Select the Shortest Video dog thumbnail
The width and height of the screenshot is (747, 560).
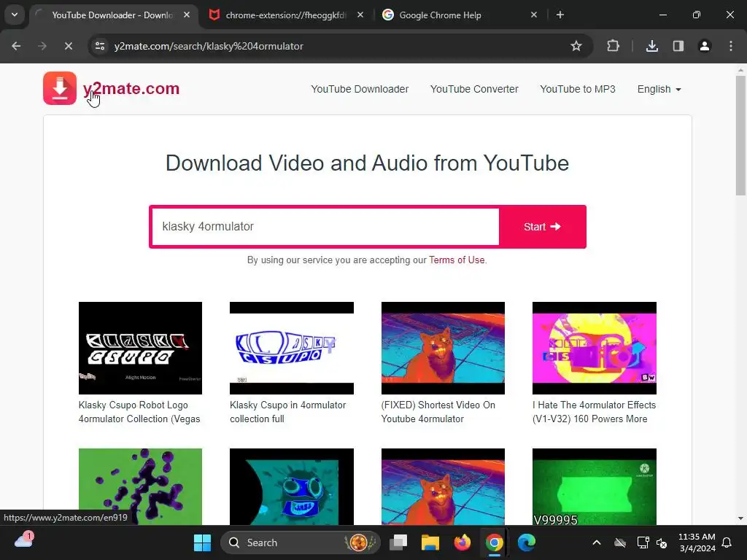(x=443, y=348)
